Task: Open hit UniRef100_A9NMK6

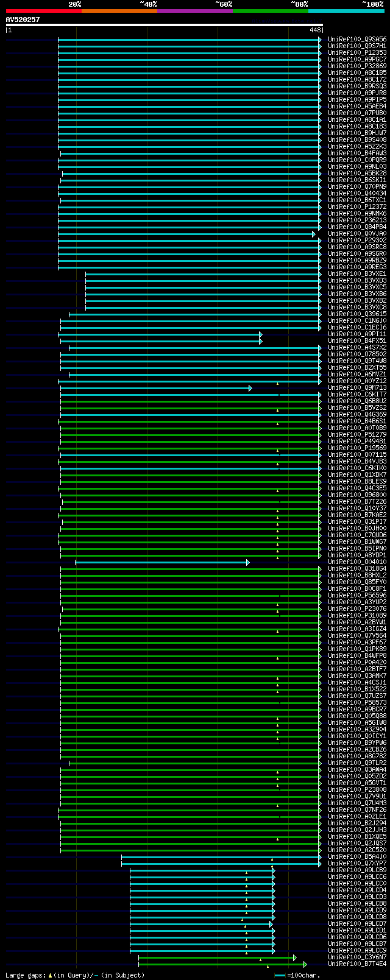Action: tap(357, 213)
